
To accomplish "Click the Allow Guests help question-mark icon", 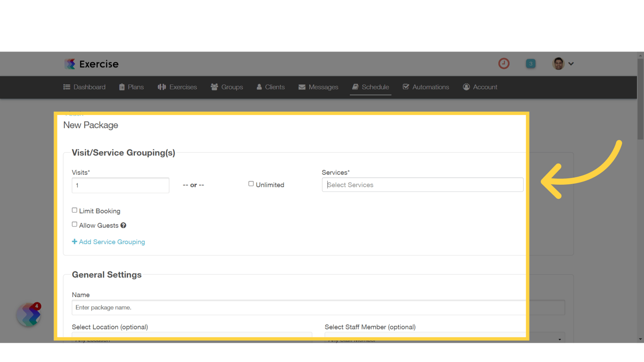I will 123,225.
